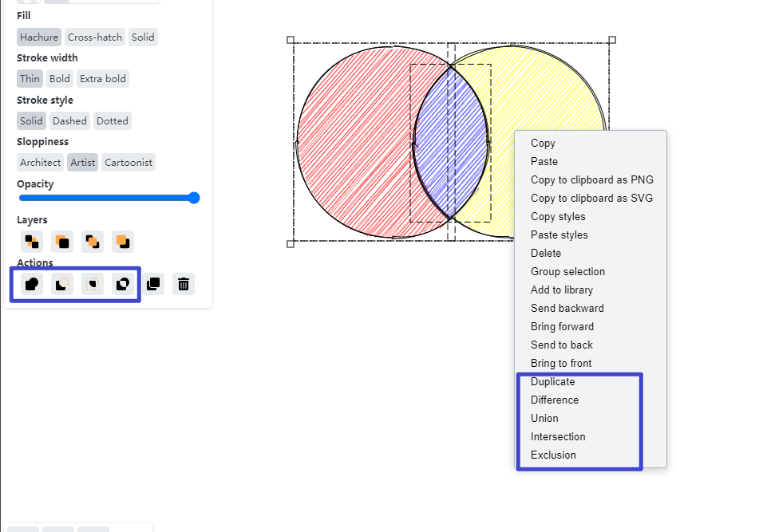Adjust the Opacity slider
Image resolution: width=763 pixels, height=532 pixels.
click(x=194, y=198)
